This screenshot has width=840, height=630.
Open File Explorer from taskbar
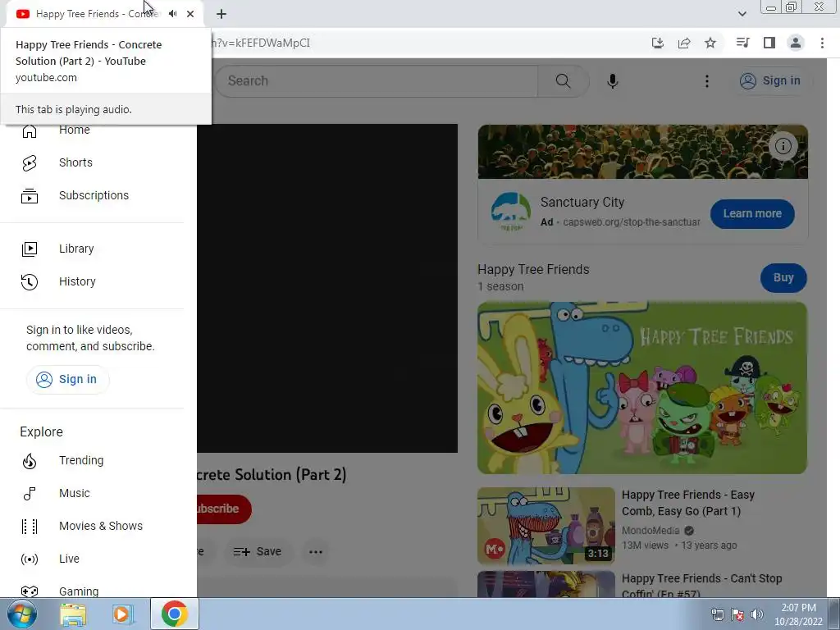click(73, 614)
